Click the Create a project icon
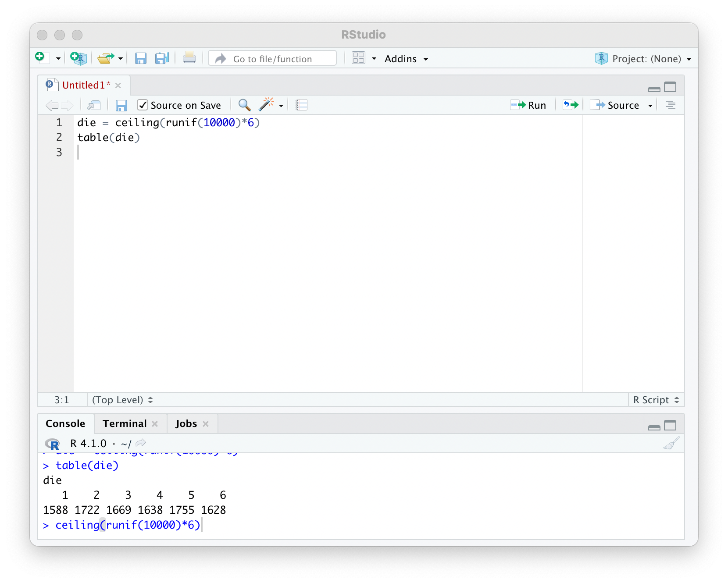This screenshot has height=583, width=728. [x=79, y=58]
